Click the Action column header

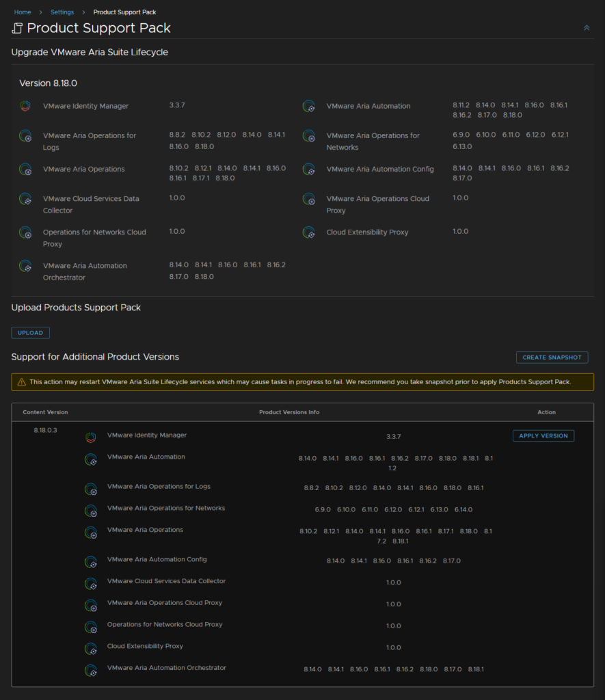pos(546,412)
